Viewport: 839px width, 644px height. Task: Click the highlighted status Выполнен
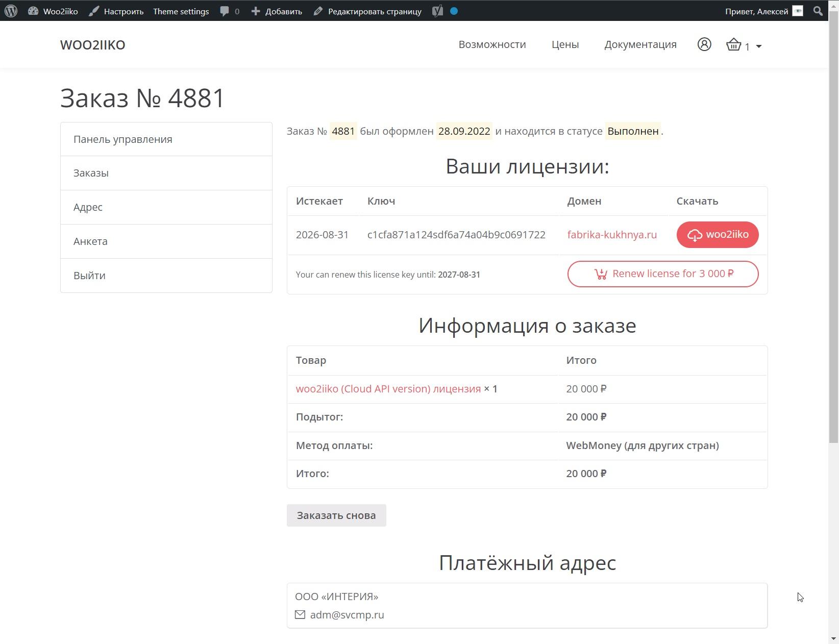click(x=633, y=131)
